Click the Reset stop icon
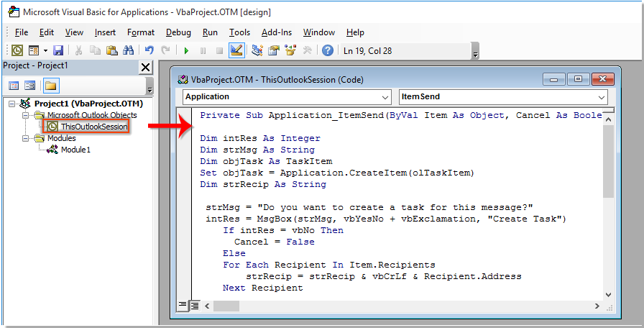644x328 pixels. [x=219, y=51]
